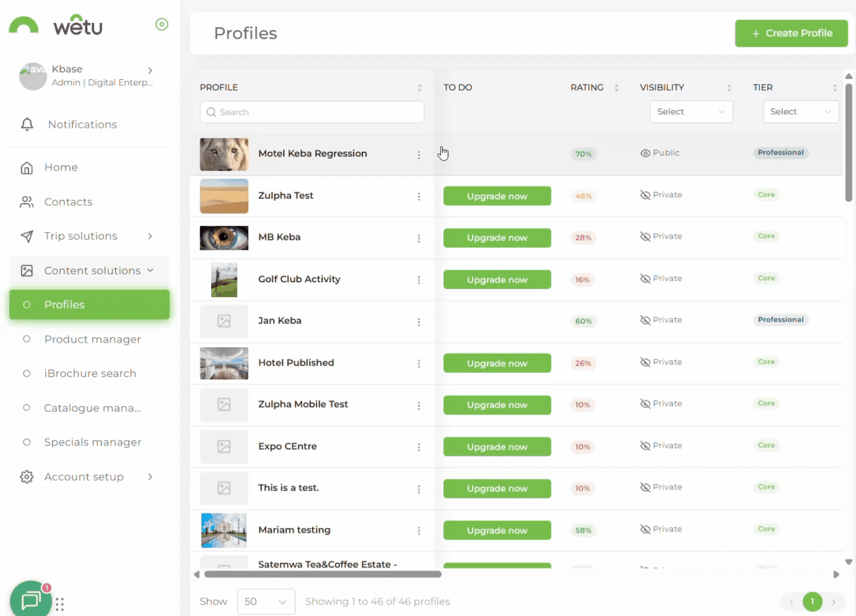Sort by the RATING column arrows
Viewport: 856px width, 616px height.
coord(616,88)
